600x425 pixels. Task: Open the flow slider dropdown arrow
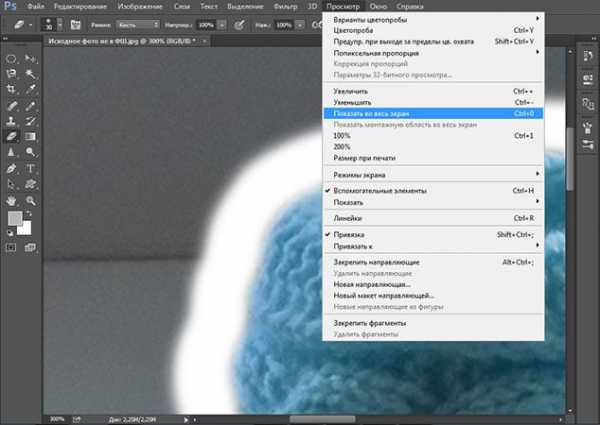click(300, 25)
